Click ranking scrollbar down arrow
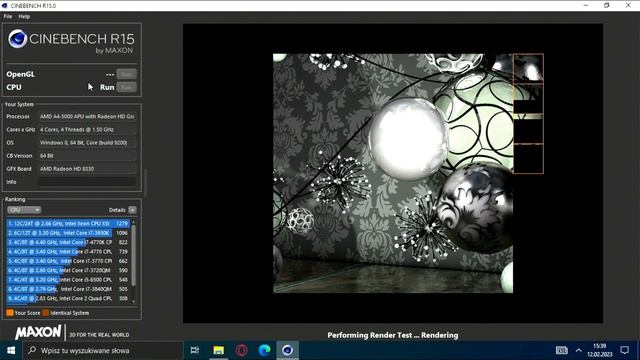 point(133,302)
